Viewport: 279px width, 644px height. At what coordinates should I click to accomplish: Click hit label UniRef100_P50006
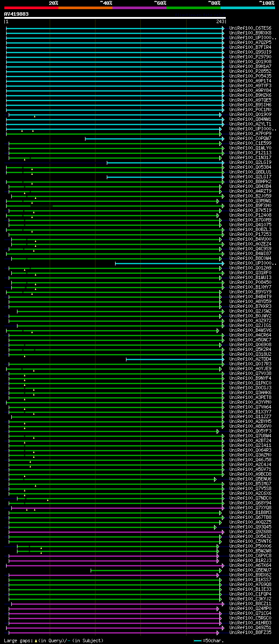(250, 546)
